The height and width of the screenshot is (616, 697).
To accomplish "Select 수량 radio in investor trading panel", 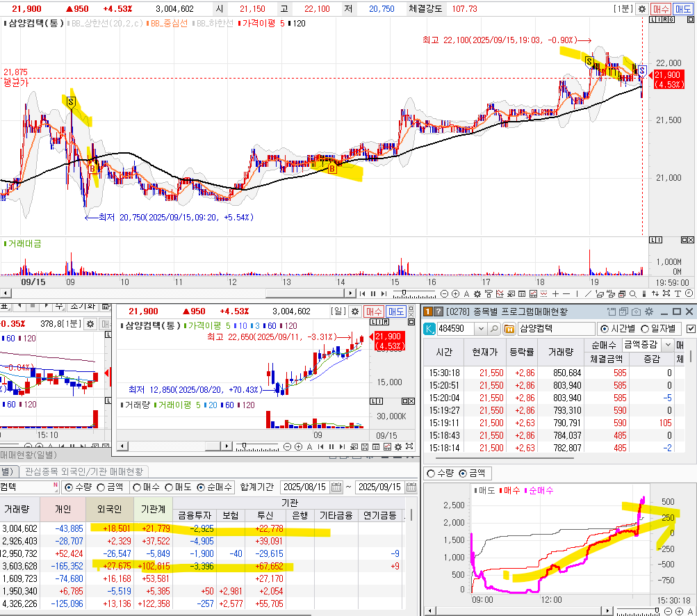I will [x=69, y=487].
